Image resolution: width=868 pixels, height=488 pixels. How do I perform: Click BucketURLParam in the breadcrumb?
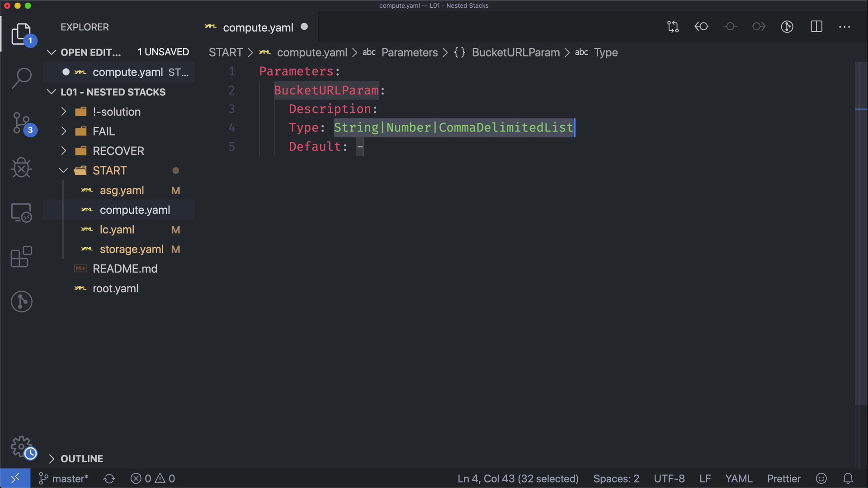pyautogui.click(x=515, y=52)
